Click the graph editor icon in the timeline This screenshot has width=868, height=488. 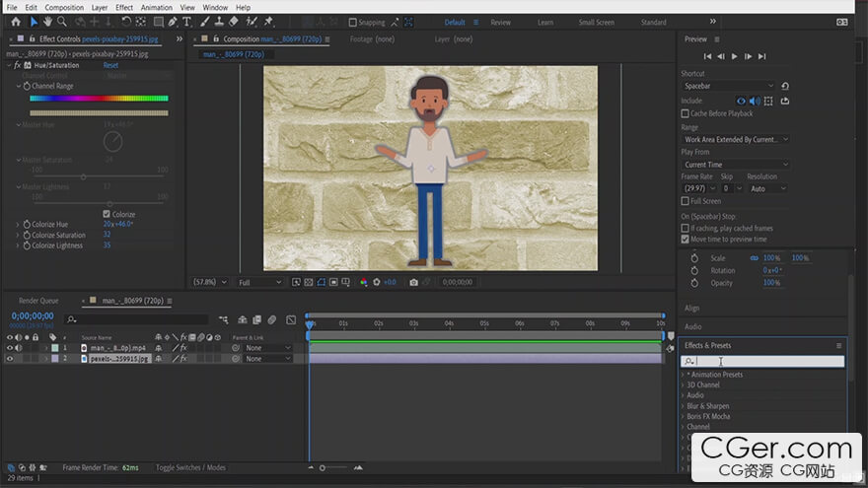click(291, 319)
